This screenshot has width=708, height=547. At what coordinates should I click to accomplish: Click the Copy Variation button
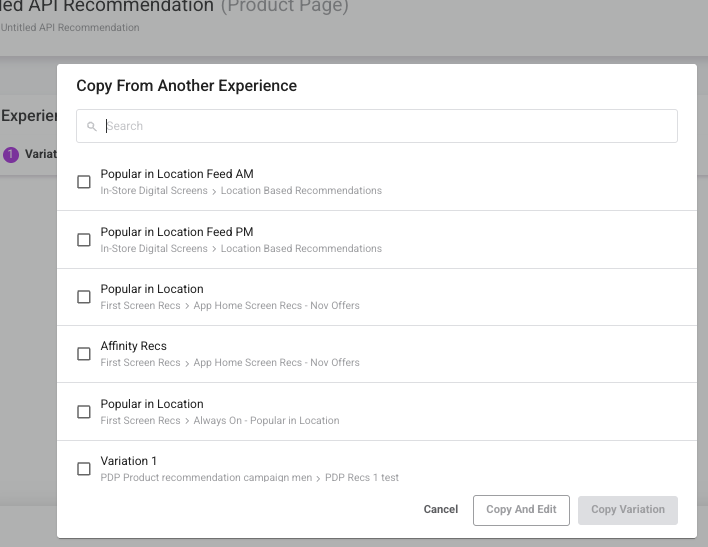click(628, 510)
